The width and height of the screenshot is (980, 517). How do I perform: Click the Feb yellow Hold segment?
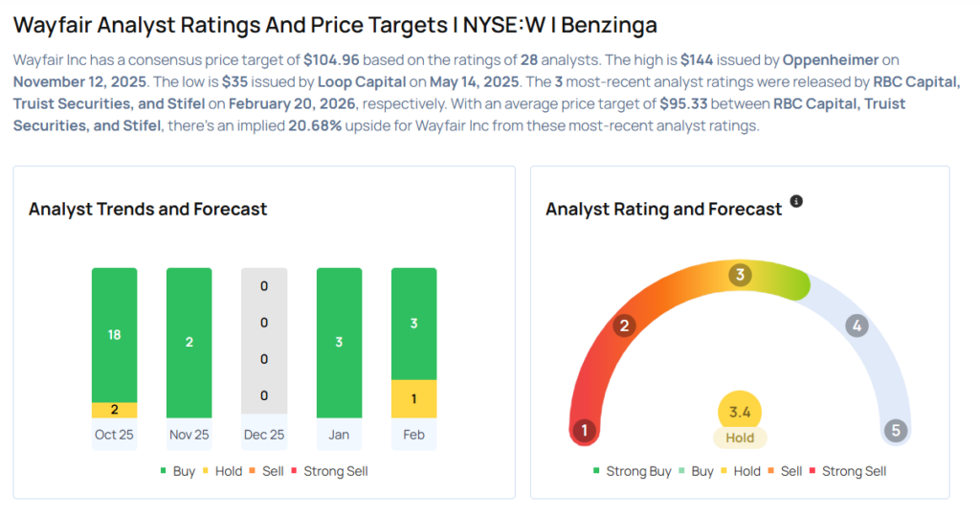[413, 399]
